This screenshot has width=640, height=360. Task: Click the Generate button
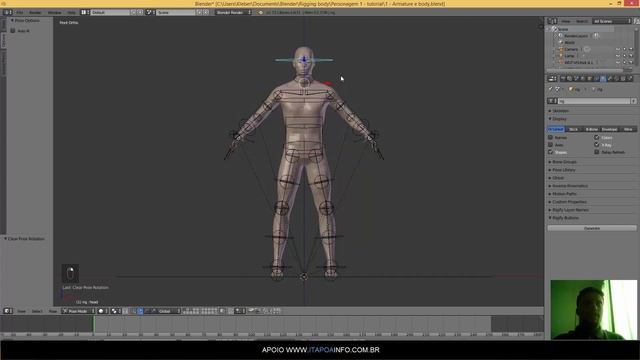point(592,228)
